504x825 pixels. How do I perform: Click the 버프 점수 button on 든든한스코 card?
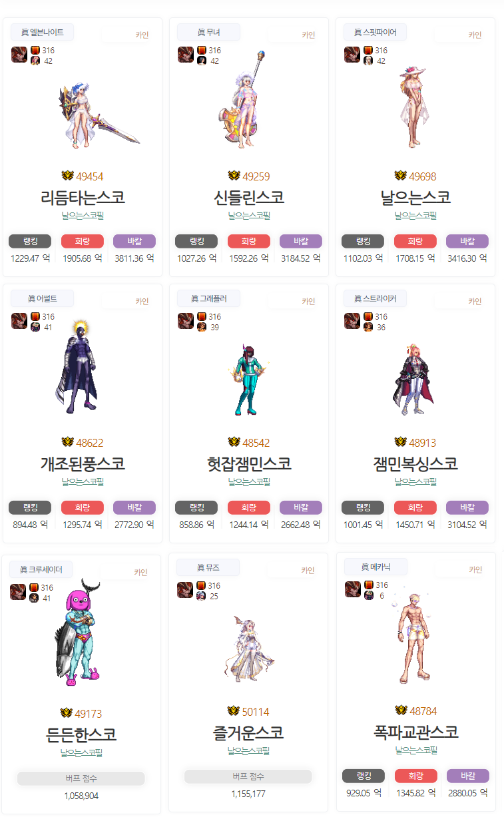point(81,778)
